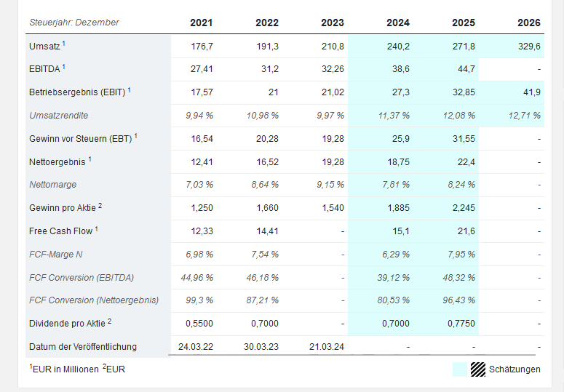Click the hatched Schätzungen legend icon
This screenshot has height=392, width=564.
coord(478,369)
